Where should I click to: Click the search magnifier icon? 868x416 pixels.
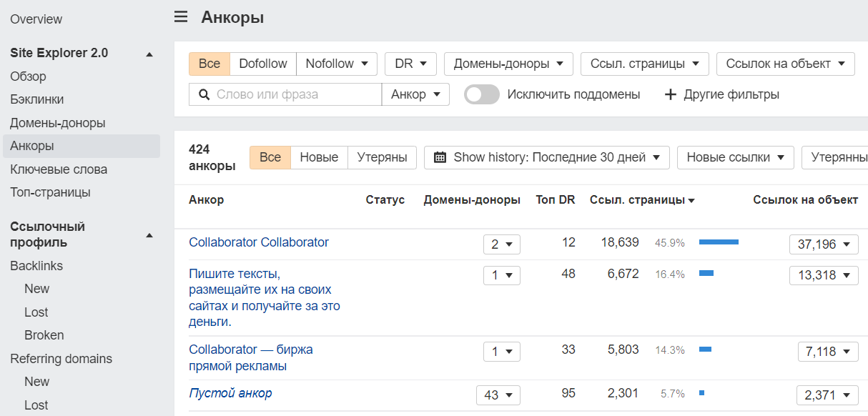click(204, 94)
